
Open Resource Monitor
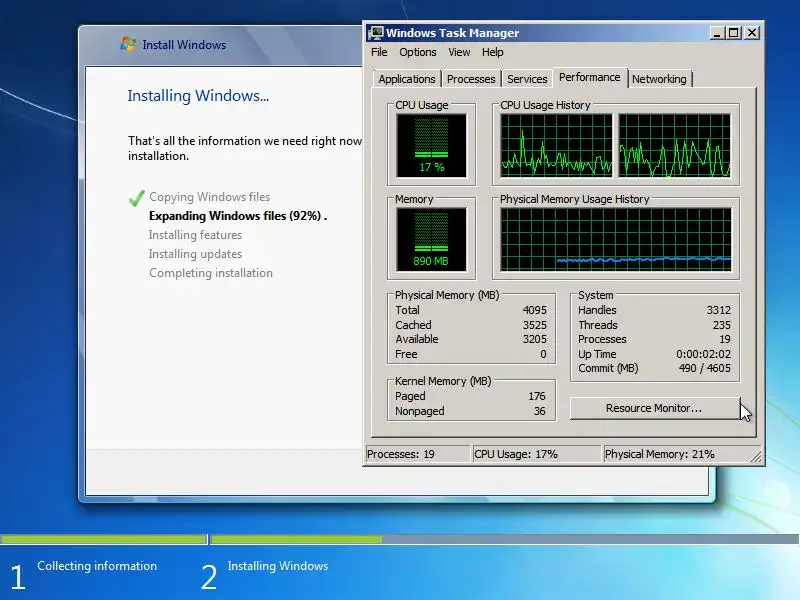coord(654,408)
